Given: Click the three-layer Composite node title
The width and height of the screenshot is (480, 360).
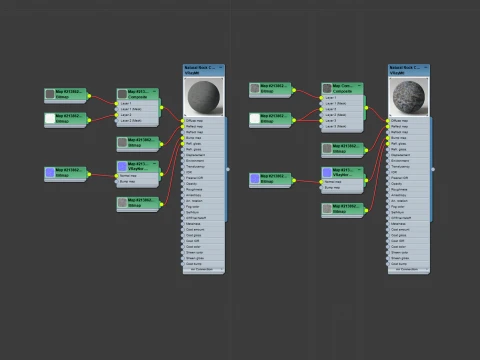Looking at the screenshot, I should click(x=342, y=88).
